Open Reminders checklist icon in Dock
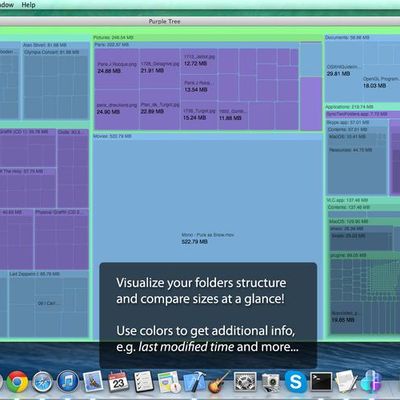Viewport: 400px width, 400px height. point(144,381)
